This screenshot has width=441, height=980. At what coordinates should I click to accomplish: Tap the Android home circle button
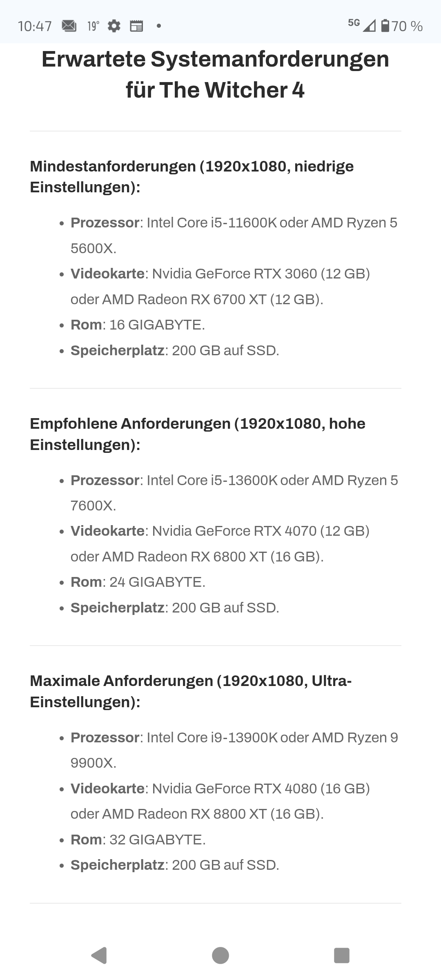tap(220, 955)
